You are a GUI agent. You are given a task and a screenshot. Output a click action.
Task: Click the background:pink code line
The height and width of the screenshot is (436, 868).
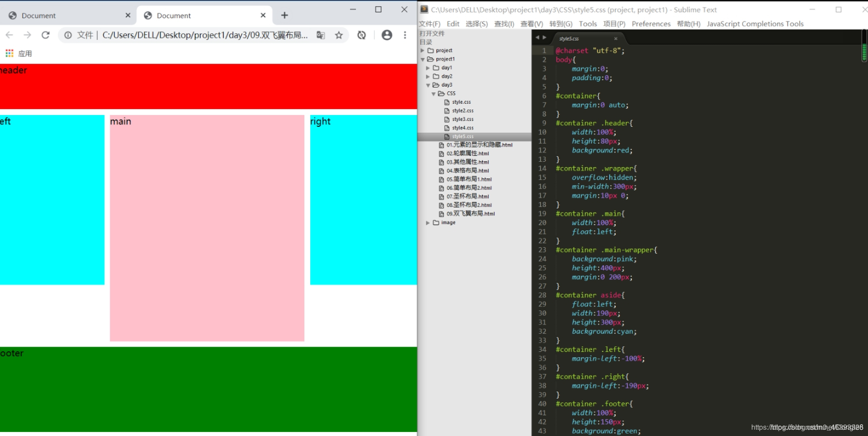click(604, 259)
